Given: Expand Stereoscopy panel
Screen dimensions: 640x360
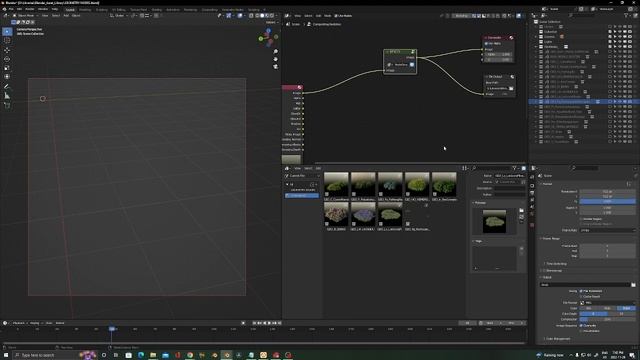Looking at the screenshot, I should 553,271.
